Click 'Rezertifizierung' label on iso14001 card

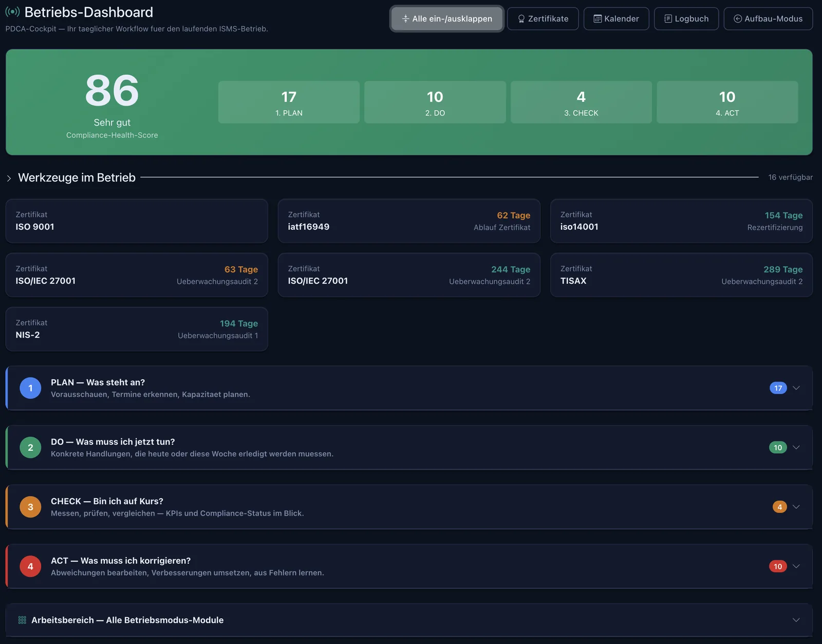pos(775,228)
